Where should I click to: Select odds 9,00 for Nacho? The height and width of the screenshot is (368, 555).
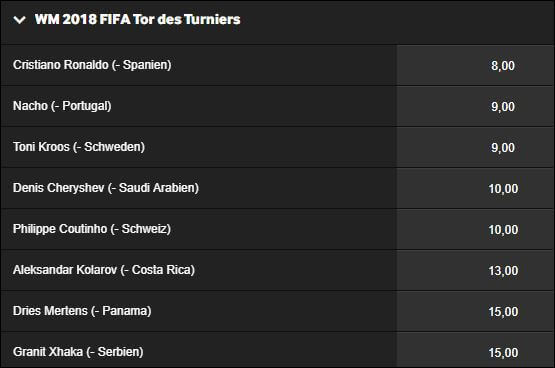tap(475, 107)
